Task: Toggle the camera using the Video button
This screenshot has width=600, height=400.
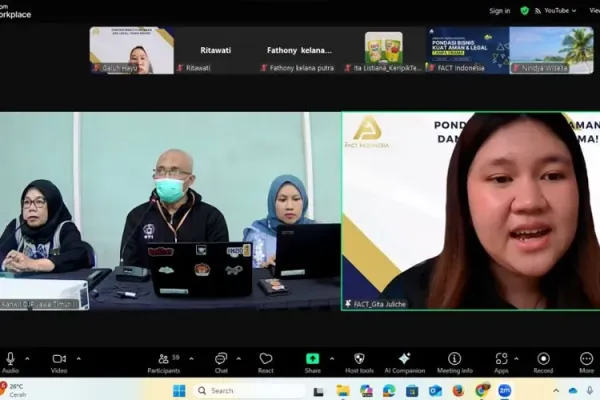Action: coord(59,360)
